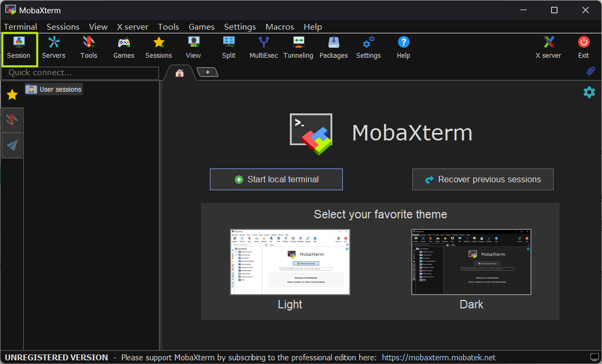The width and height of the screenshot is (602, 364).
Task: Click the Dark theme label
Action: [472, 304]
